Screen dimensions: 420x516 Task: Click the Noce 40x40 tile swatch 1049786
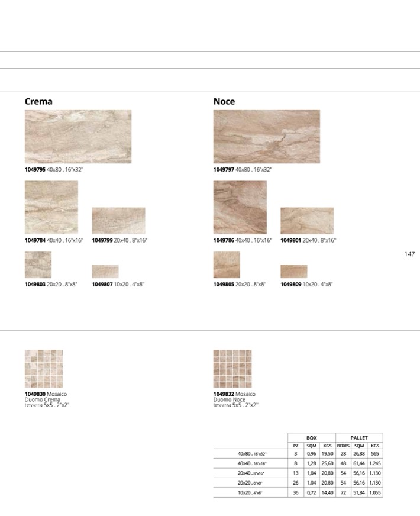pos(240,207)
